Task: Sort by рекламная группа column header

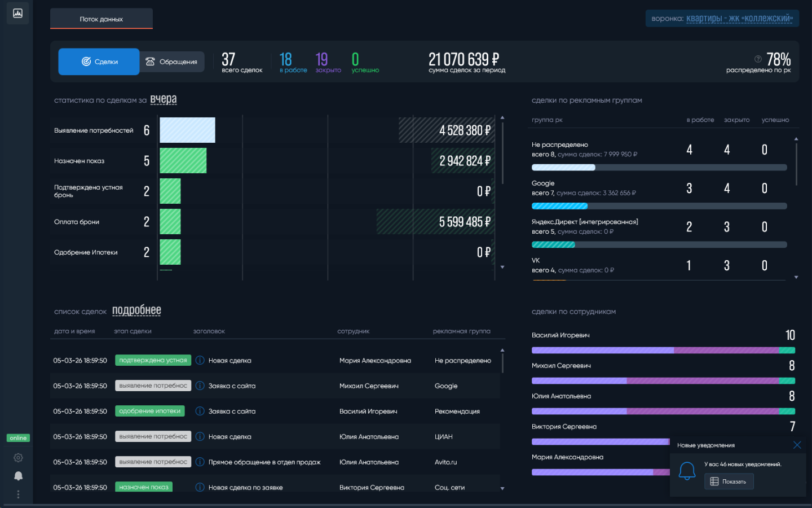Action: click(461, 331)
